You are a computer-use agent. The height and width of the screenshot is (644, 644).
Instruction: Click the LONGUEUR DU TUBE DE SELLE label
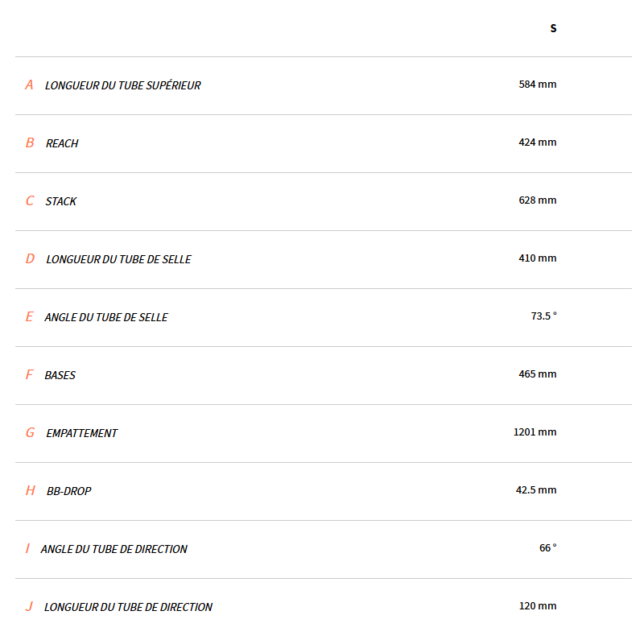(118, 259)
